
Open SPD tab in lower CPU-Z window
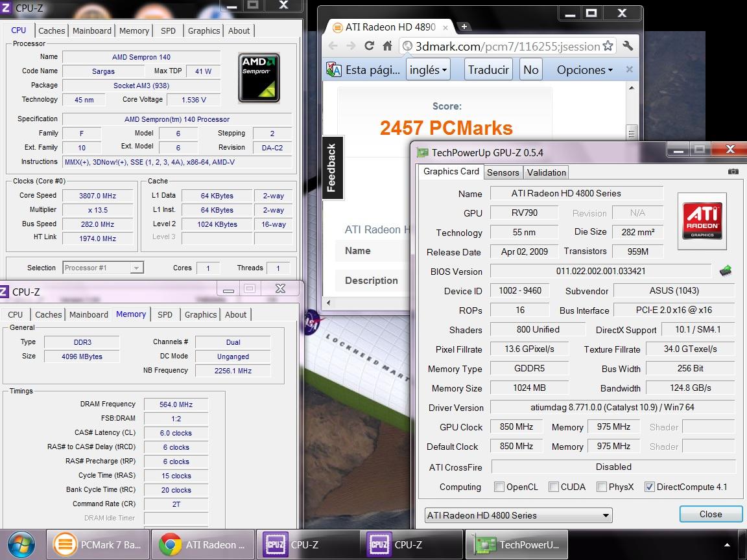[165, 314]
